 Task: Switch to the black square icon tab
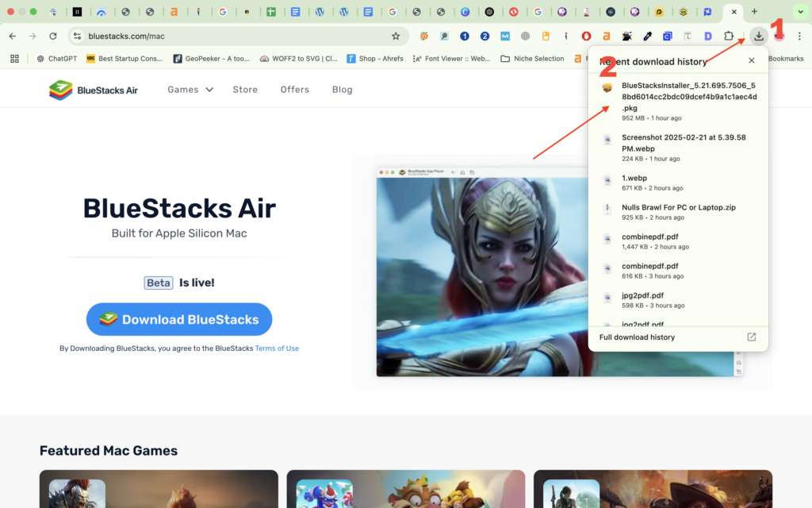click(x=77, y=11)
